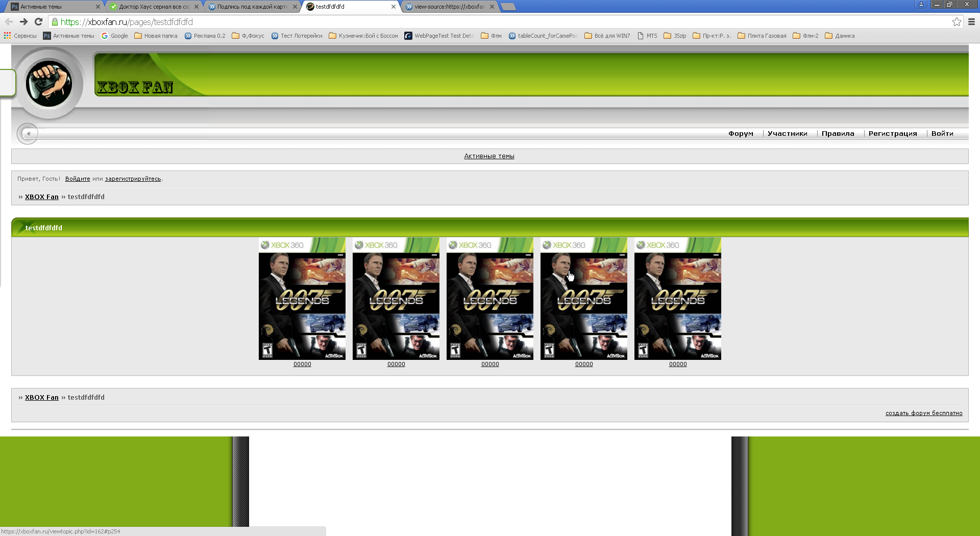The image size is (980, 536).
Task: Open Пр-кт:Р. з. bookmark folder
Action: tap(712, 36)
